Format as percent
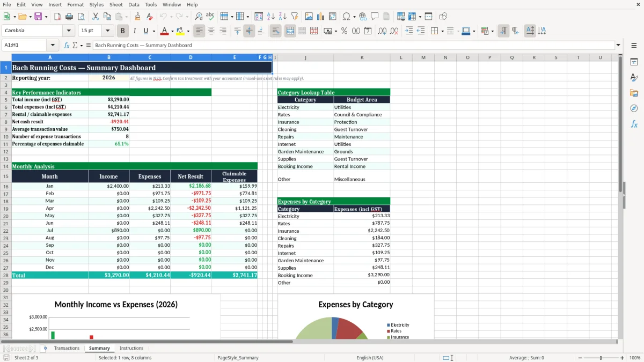The image size is (644, 362). (344, 31)
